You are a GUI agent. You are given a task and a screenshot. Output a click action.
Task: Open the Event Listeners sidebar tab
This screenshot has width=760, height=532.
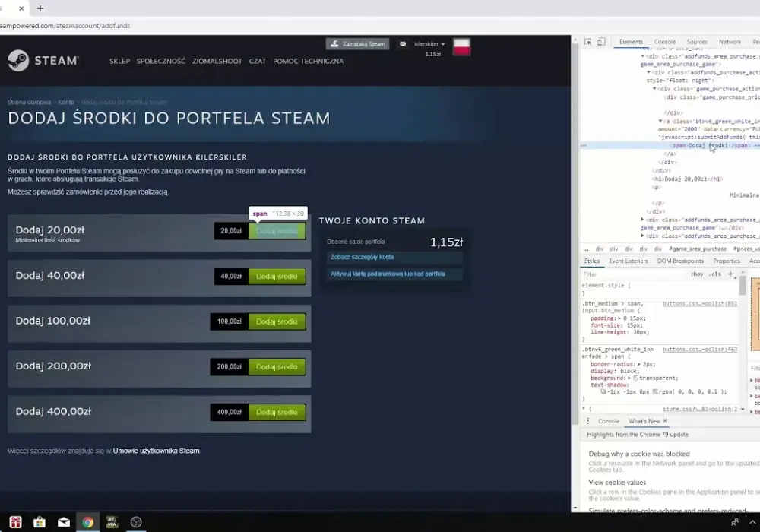(x=629, y=261)
